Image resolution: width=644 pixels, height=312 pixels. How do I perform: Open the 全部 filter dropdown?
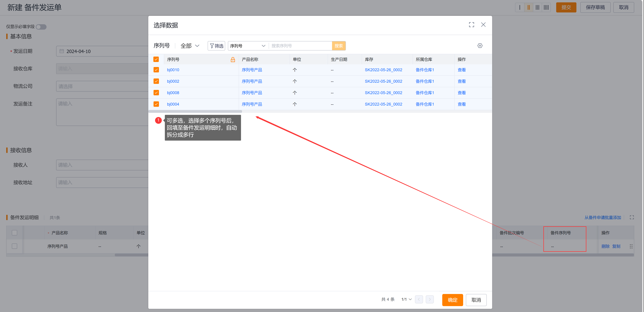pyautogui.click(x=189, y=46)
